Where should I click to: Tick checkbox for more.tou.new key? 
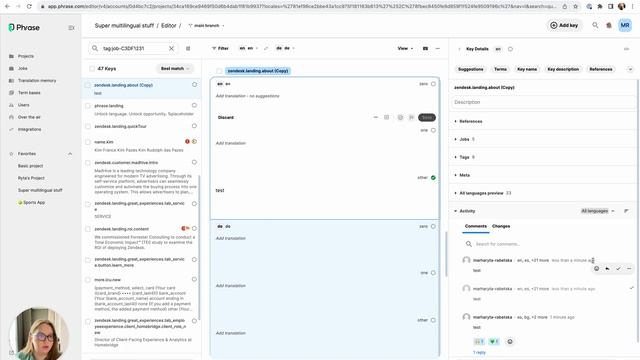[88, 280]
